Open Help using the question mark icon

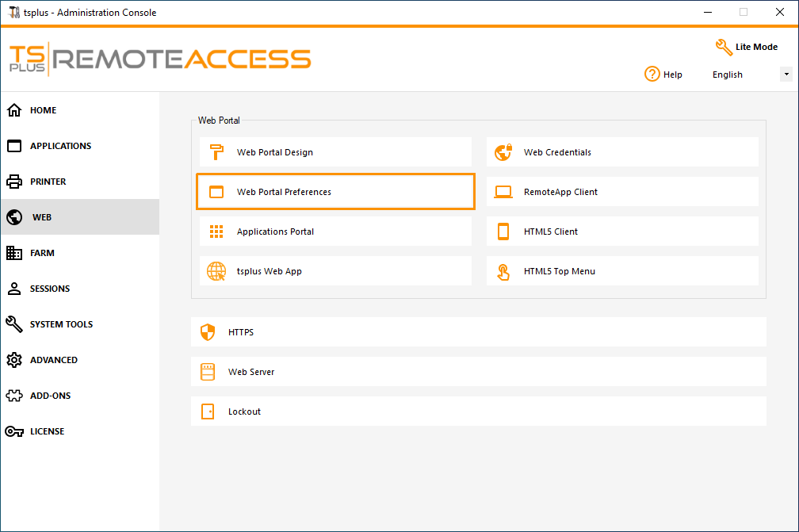(x=652, y=74)
